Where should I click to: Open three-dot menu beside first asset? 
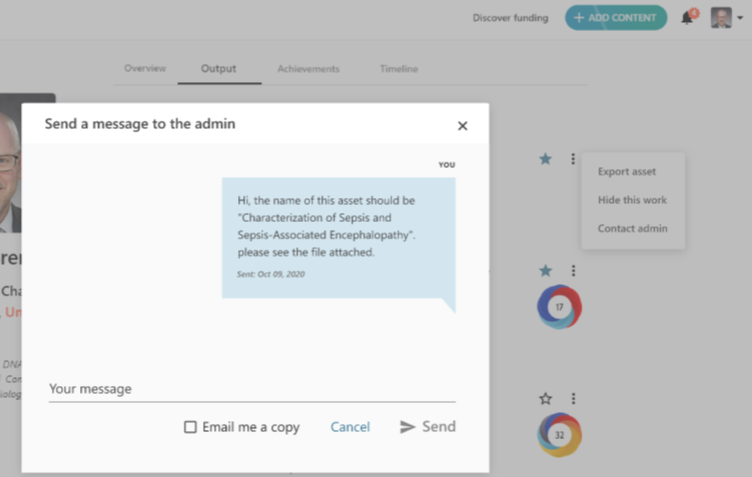[x=573, y=159]
